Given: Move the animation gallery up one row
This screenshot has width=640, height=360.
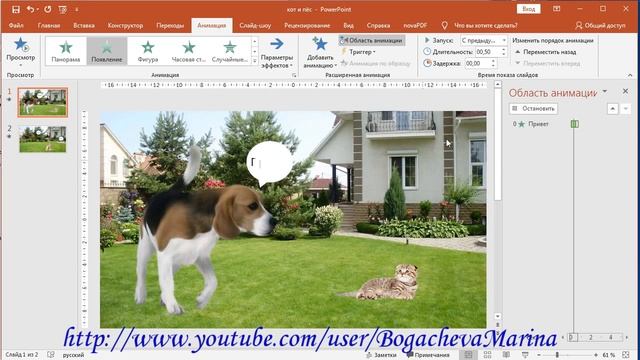Looking at the screenshot, I should click(x=255, y=41).
